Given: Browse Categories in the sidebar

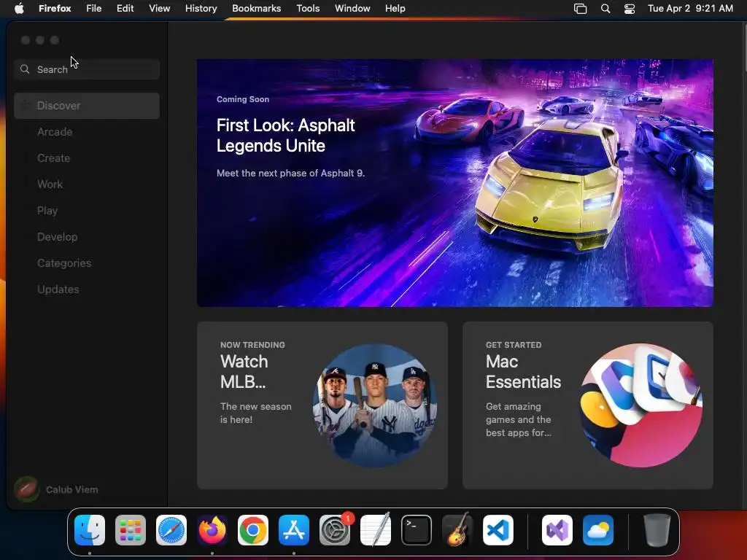Looking at the screenshot, I should pos(87,262).
